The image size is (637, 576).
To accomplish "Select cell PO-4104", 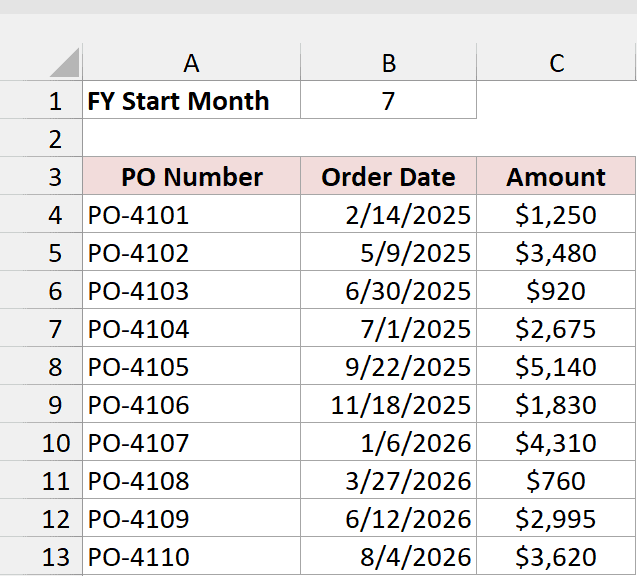I will (x=191, y=328).
